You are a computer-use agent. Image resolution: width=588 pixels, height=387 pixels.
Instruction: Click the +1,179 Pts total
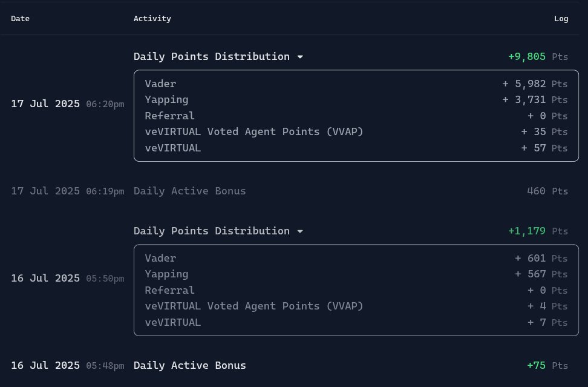538,231
